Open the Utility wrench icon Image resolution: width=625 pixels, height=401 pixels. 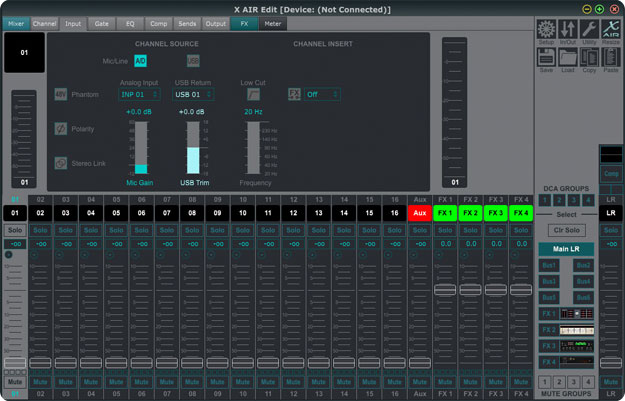click(x=589, y=29)
